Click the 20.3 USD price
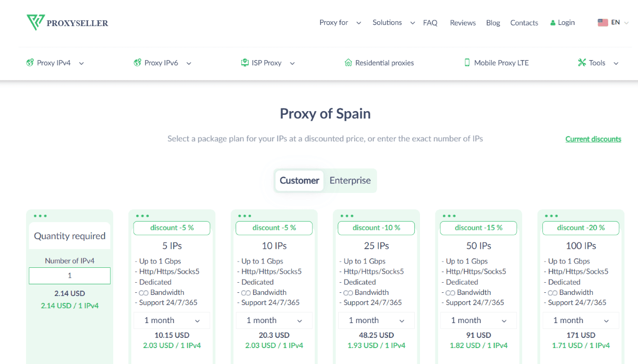 (274, 335)
